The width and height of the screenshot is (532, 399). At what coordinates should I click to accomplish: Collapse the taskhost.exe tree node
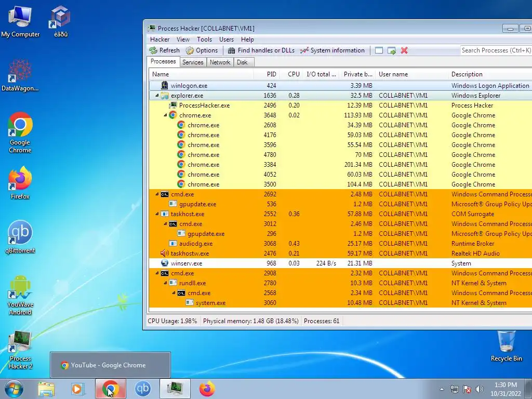pyautogui.click(x=157, y=214)
